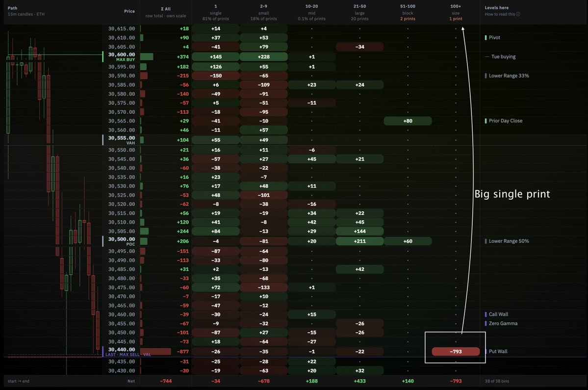Select the 2-9 small column header
The image size is (588, 390).
point(264,12)
